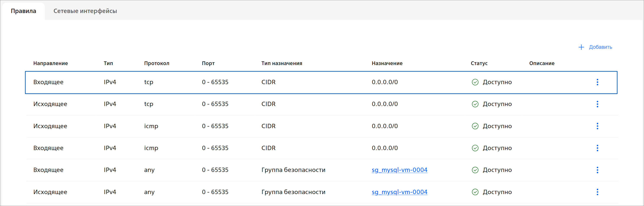Screen dimensions: 644x206
Task: Select the Правила tab
Action: (x=24, y=11)
